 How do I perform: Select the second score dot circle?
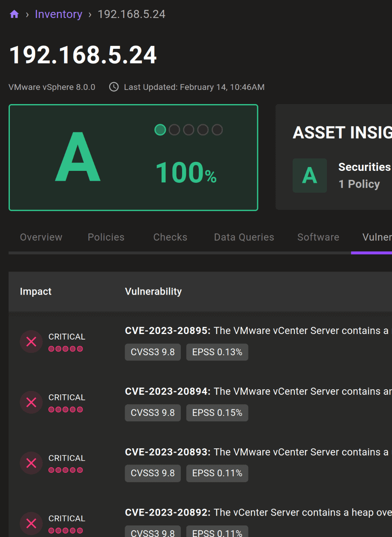pos(174,130)
